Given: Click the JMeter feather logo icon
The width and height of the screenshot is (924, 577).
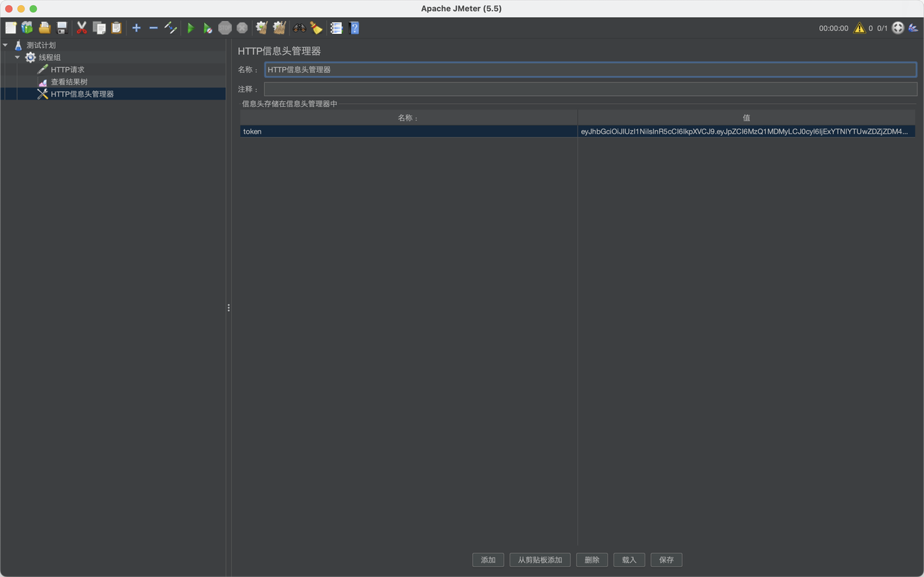Looking at the screenshot, I should [913, 28].
